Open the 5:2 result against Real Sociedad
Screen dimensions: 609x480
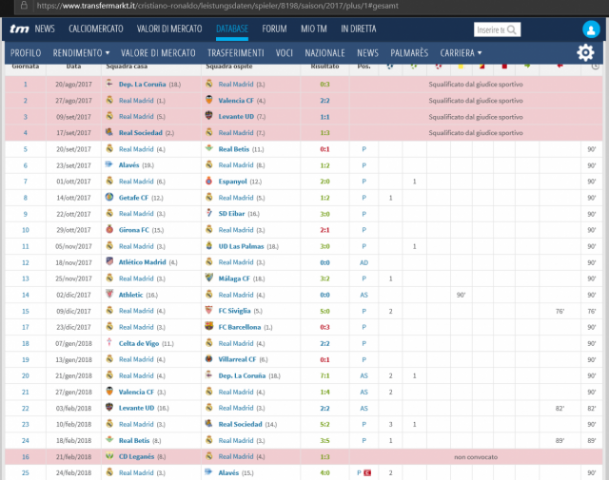pyautogui.click(x=325, y=424)
